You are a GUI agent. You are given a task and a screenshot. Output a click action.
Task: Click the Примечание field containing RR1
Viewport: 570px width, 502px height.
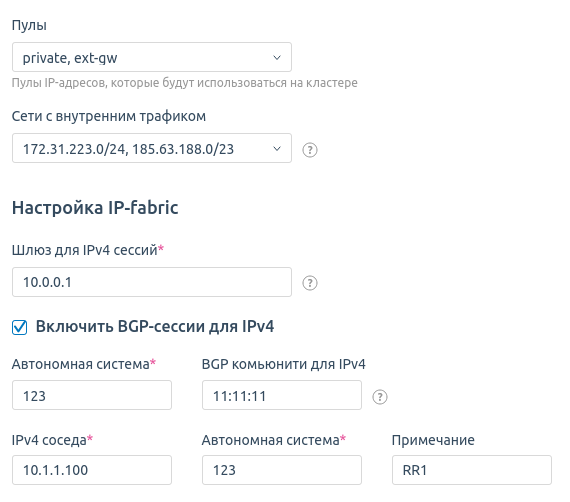pos(472,470)
